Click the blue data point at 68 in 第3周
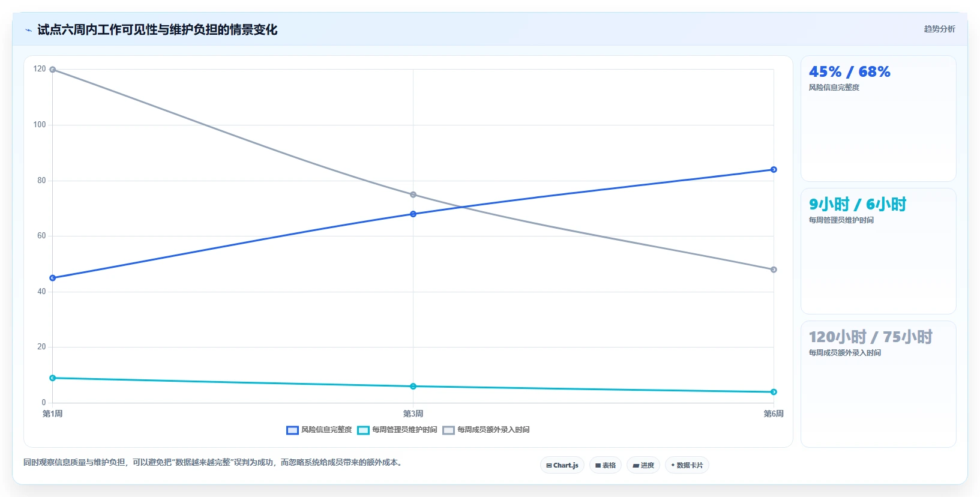Viewport: 980px width, 497px height. [413, 214]
